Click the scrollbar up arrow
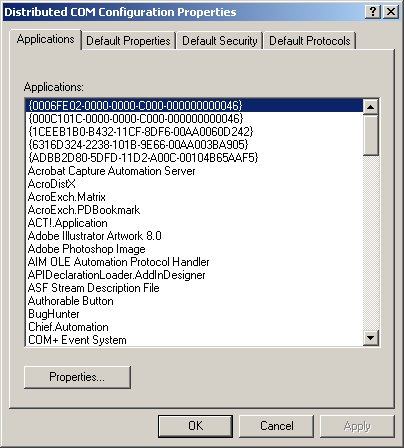 click(371, 107)
